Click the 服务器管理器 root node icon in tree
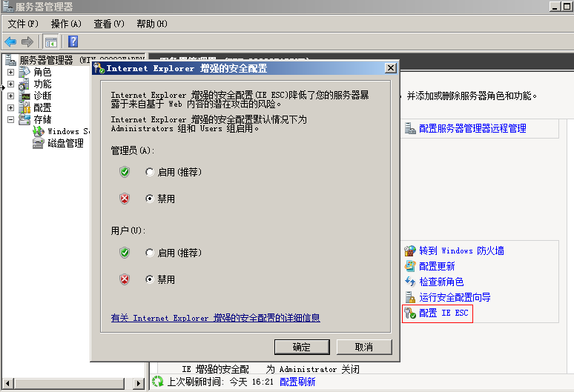Image resolution: width=574 pixels, height=392 pixels. point(10,60)
